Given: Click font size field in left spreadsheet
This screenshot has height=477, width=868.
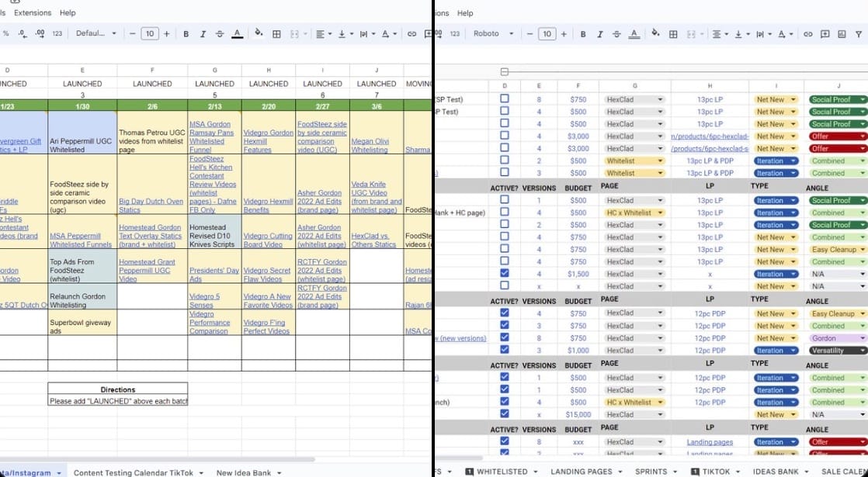Looking at the screenshot, I should coord(150,33).
